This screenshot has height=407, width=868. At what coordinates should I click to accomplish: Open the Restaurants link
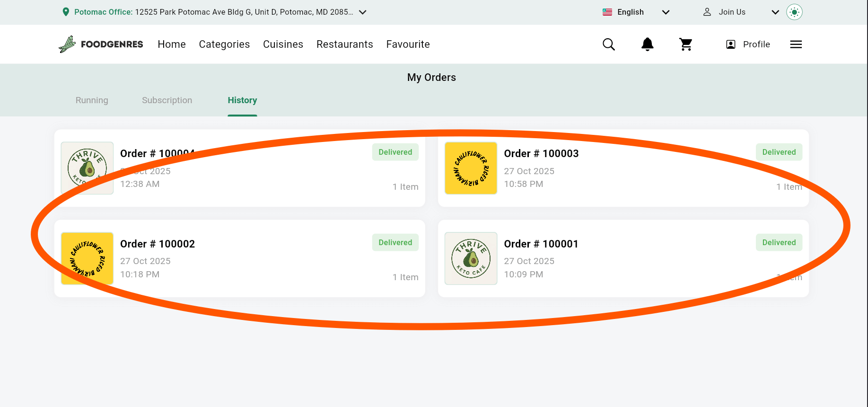click(x=344, y=44)
